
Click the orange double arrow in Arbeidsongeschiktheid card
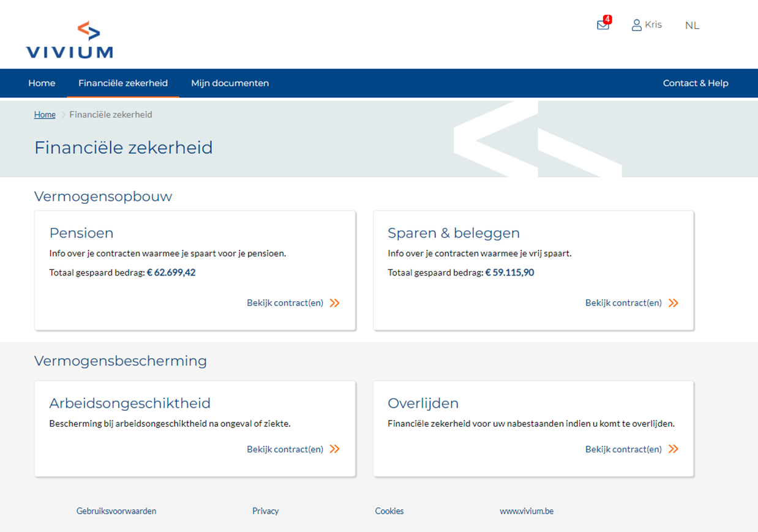[x=334, y=449]
